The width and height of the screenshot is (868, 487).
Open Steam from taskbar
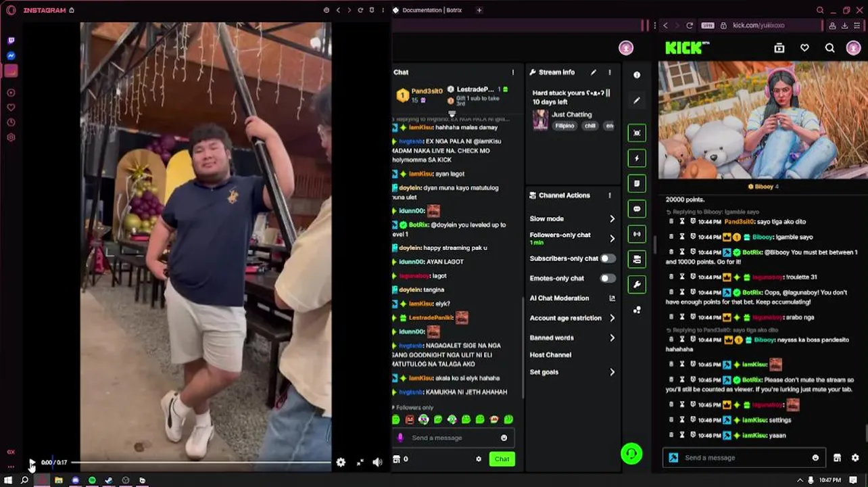pos(109,480)
